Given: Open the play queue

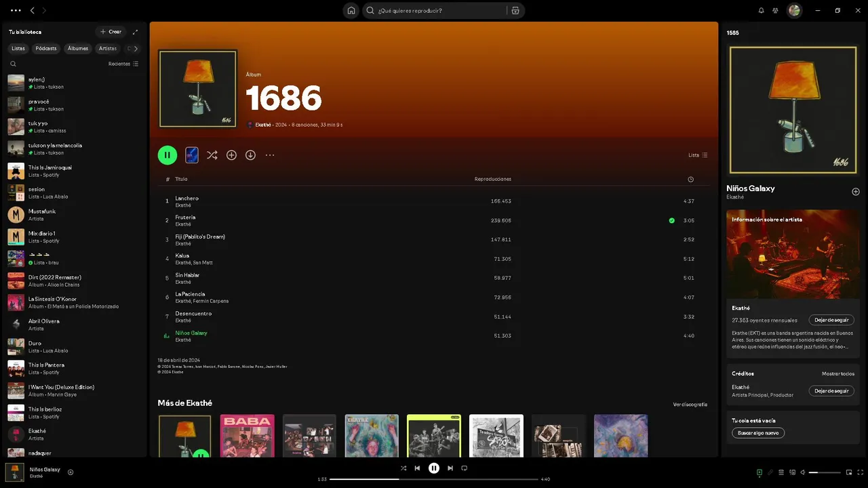Looking at the screenshot, I should [x=781, y=472].
